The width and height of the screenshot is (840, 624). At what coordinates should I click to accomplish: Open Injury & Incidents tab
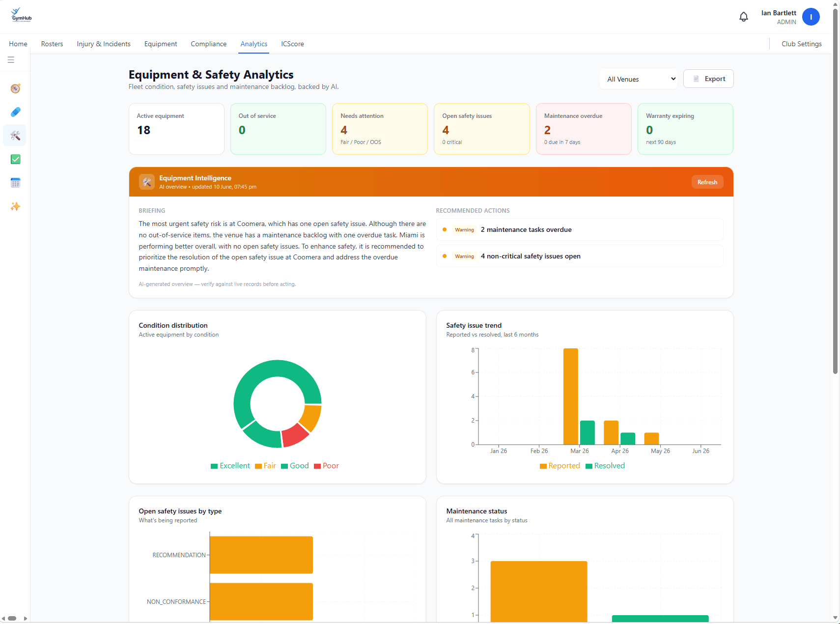coord(104,44)
